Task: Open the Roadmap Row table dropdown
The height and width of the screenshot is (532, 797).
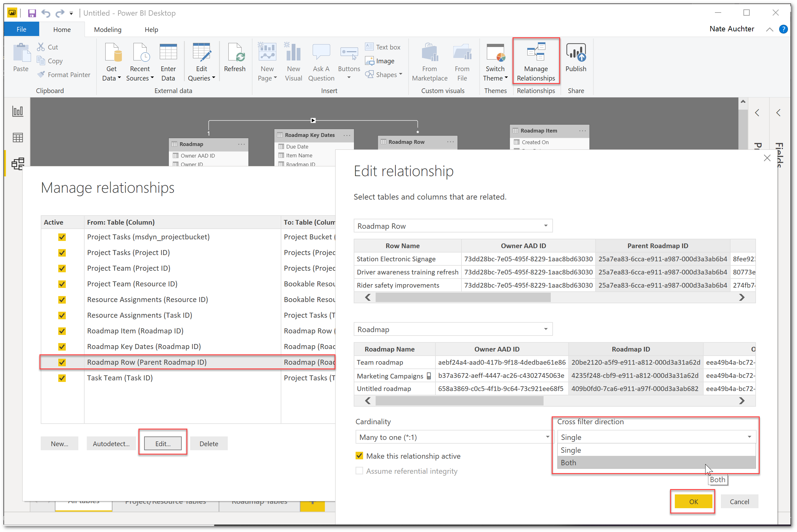Action: 453,226
